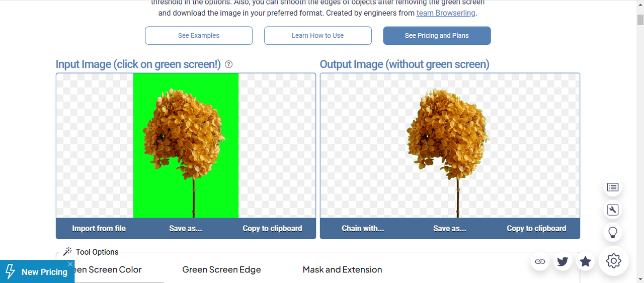The height and width of the screenshot is (283, 644).
Task: Click the star favorite icon
Action: pos(585,261)
